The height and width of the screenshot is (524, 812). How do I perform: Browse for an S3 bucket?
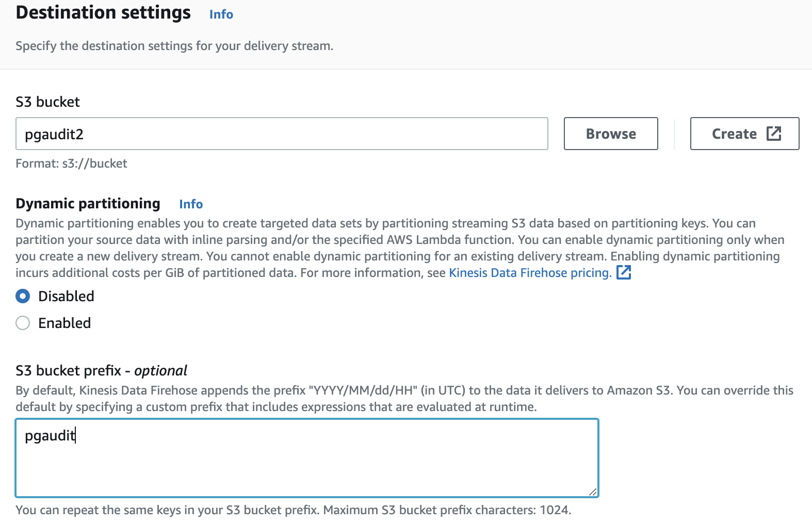point(610,134)
